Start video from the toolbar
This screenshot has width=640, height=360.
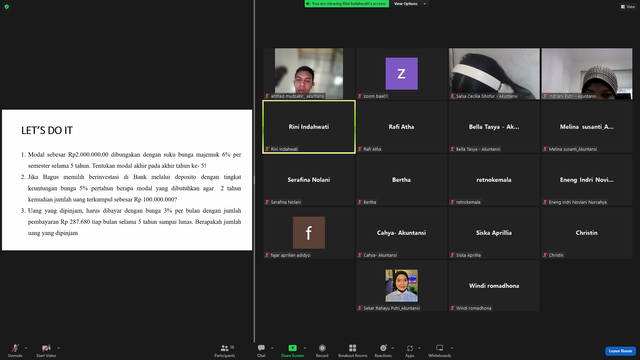[x=46, y=350]
